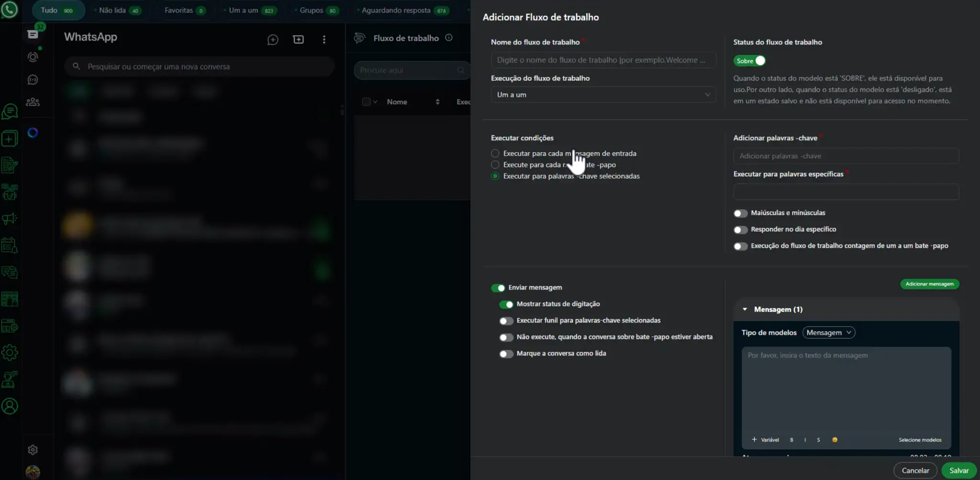
Task: Start a new chat using the pencil icon
Action: (273, 39)
